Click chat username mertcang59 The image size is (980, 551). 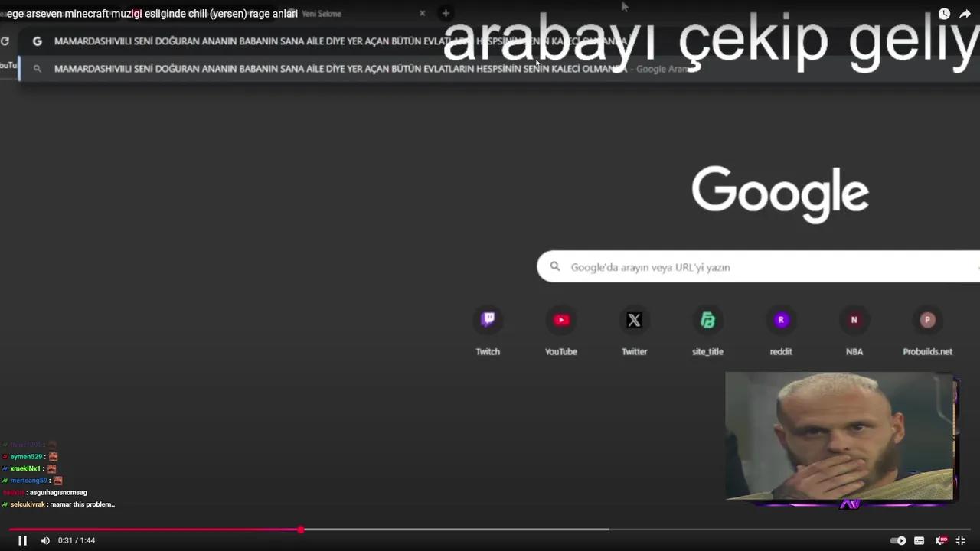(x=28, y=481)
